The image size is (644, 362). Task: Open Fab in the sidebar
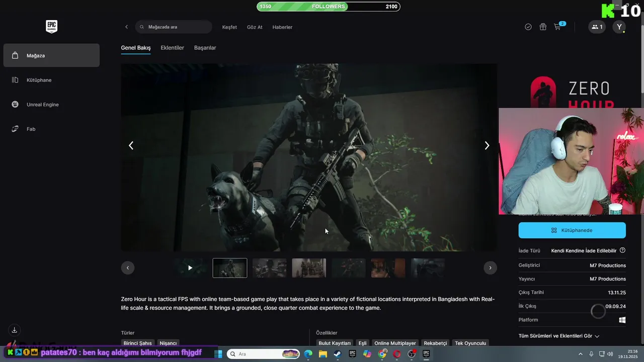[x=51, y=129]
